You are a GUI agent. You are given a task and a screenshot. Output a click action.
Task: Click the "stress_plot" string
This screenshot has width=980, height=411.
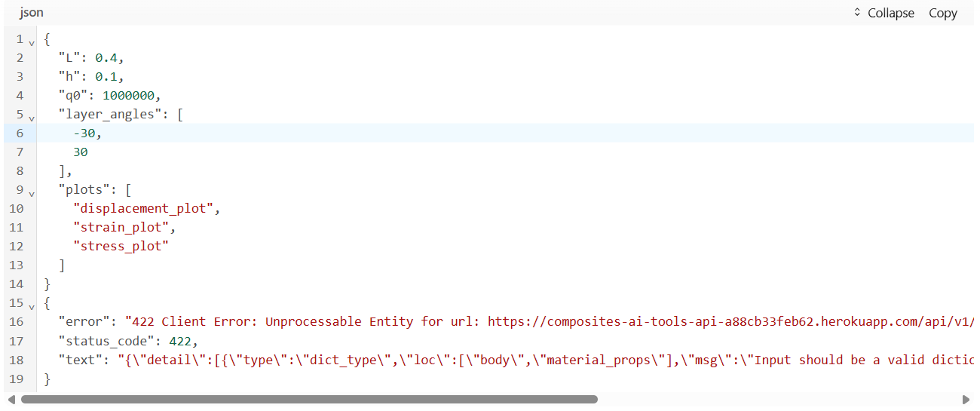coord(121,246)
